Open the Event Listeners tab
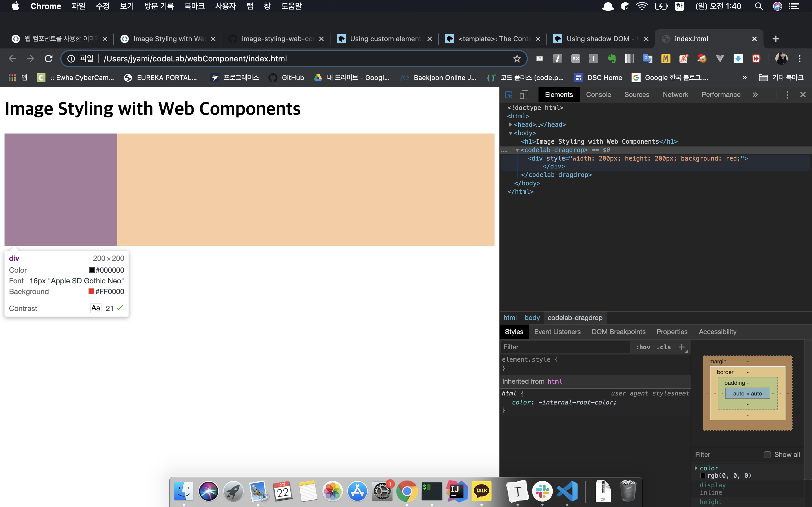 pos(557,332)
